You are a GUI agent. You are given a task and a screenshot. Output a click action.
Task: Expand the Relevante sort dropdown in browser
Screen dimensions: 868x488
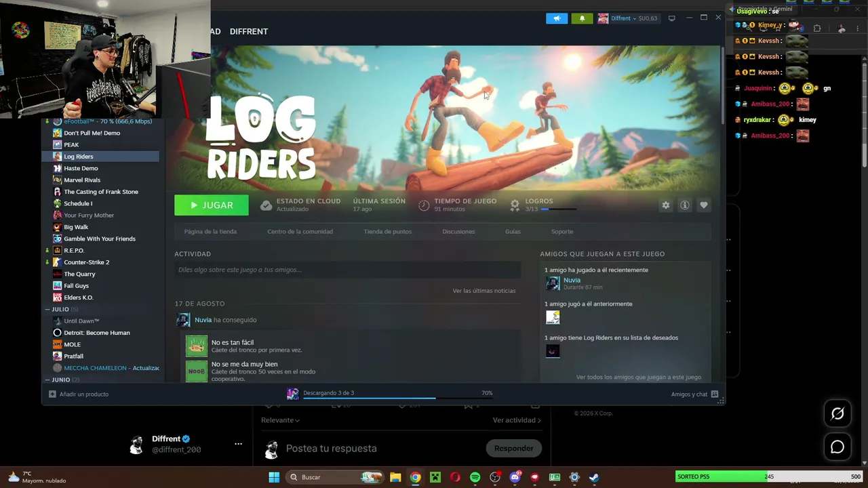click(280, 420)
